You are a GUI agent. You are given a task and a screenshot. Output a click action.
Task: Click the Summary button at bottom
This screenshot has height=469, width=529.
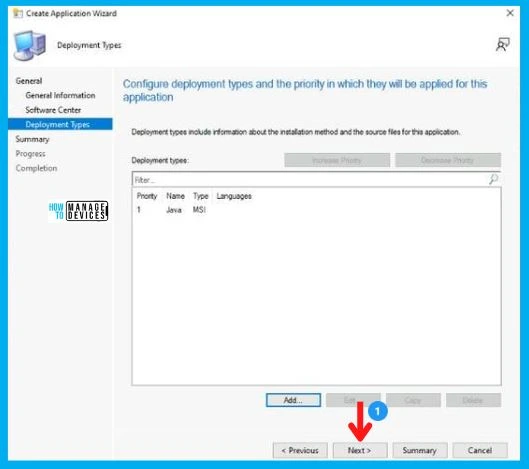coord(420,450)
